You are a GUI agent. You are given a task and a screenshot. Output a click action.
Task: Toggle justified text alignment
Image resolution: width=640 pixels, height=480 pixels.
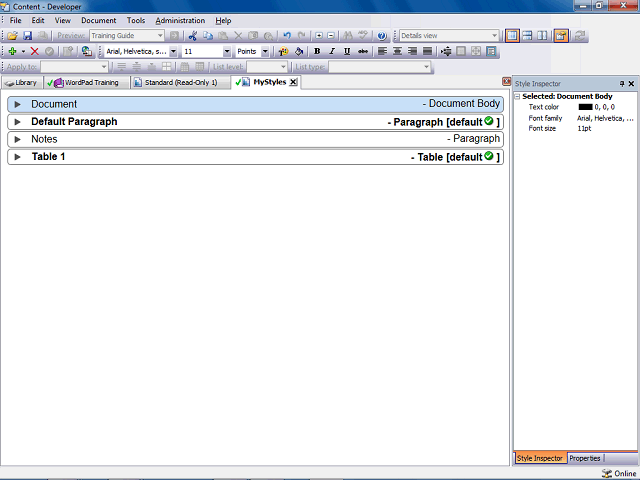tap(427, 51)
